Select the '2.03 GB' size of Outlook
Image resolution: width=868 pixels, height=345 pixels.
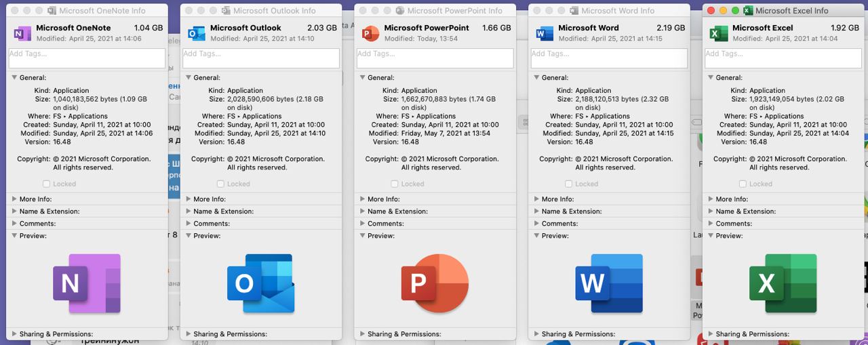pos(322,28)
